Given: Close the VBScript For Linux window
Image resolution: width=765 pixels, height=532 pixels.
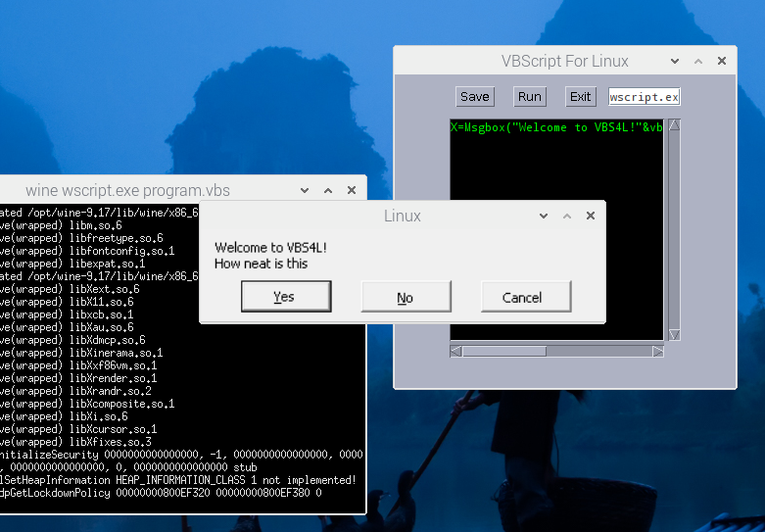Looking at the screenshot, I should click(x=722, y=61).
